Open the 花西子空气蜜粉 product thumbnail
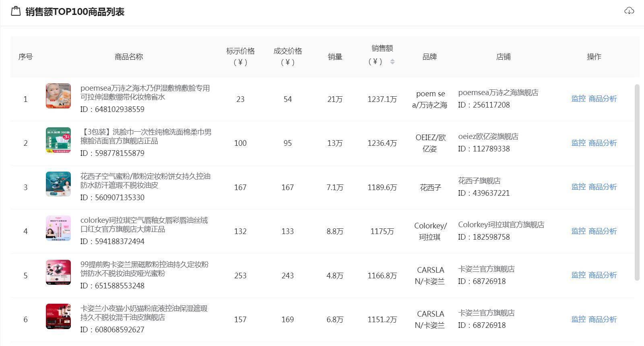Viewport: 644px width, 346px height. [58, 184]
